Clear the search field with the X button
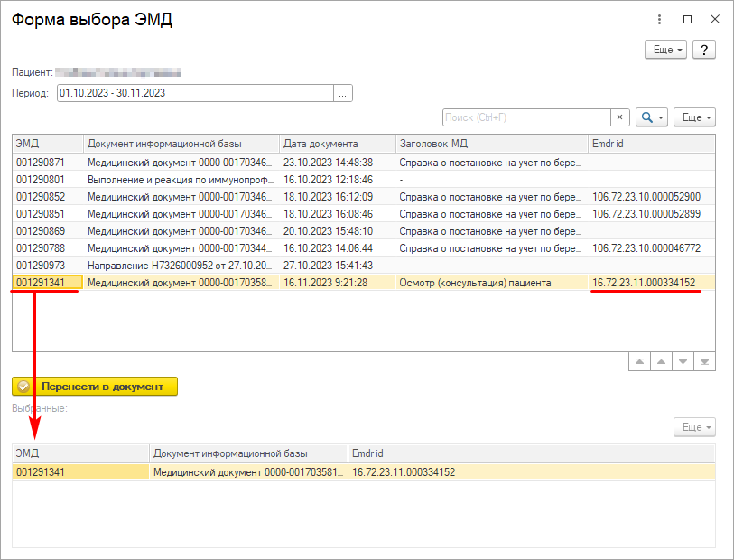734x560 pixels. coord(620,117)
